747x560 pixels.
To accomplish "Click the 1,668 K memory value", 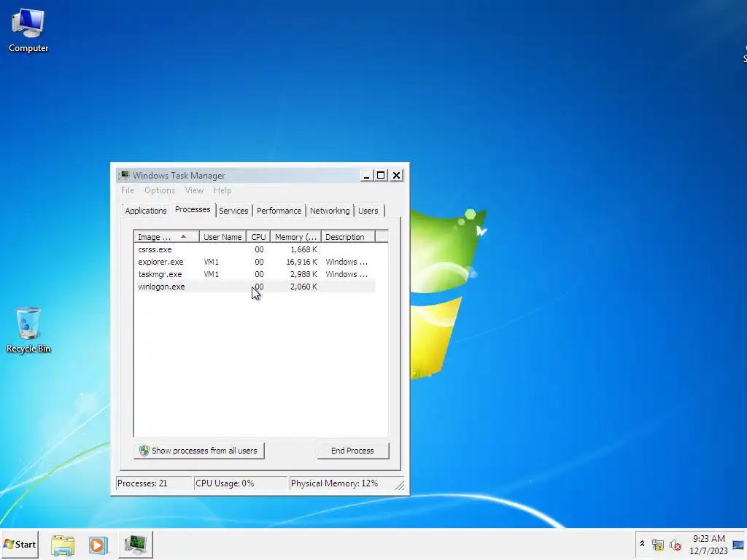I will (304, 249).
